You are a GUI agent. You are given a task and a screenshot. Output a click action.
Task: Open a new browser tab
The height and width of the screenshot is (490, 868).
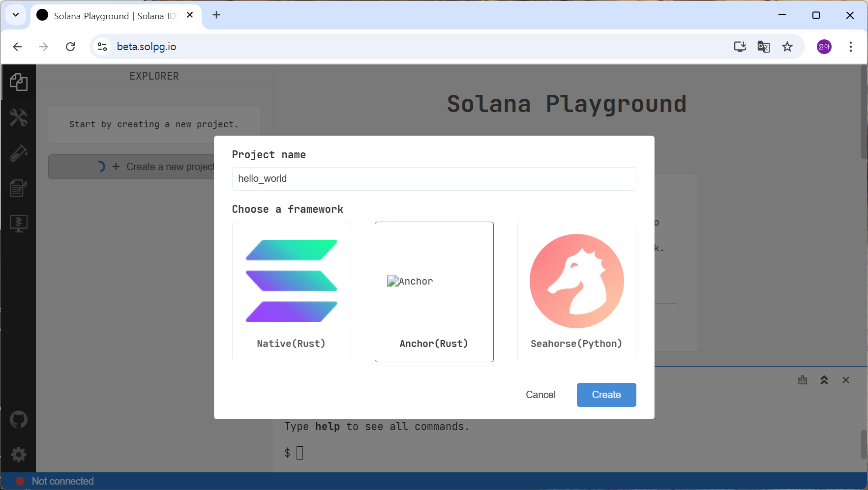pyautogui.click(x=216, y=15)
